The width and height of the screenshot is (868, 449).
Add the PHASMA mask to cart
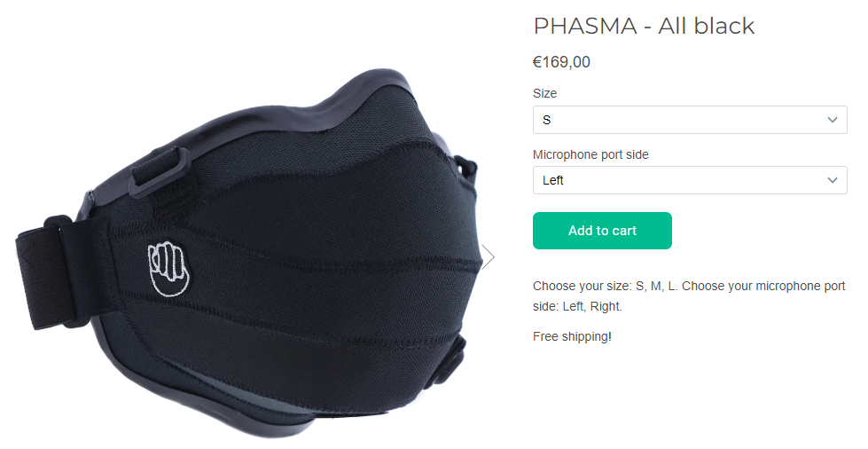[x=602, y=231]
